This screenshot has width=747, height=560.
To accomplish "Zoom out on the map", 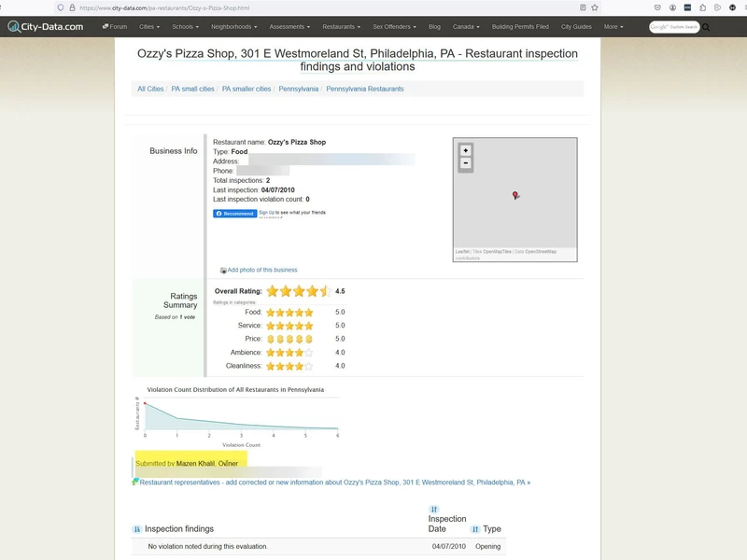I will click(465, 163).
